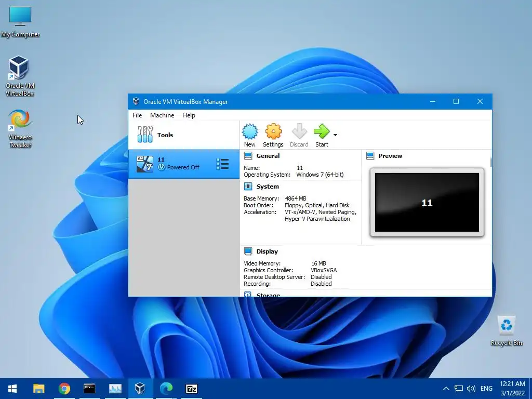Image resolution: width=532 pixels, height=399 pixels.
Task: Select the Recycle Bin desktop icon
Action: click(506, 331)
